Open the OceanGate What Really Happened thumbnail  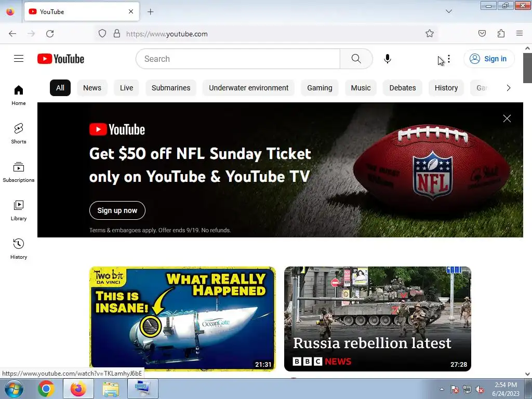[182, 318]
